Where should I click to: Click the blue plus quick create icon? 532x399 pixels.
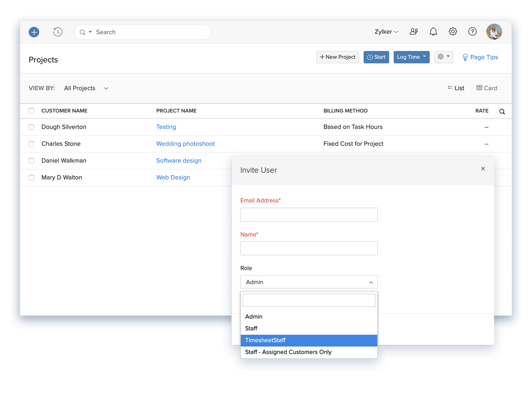pos(34,32)
